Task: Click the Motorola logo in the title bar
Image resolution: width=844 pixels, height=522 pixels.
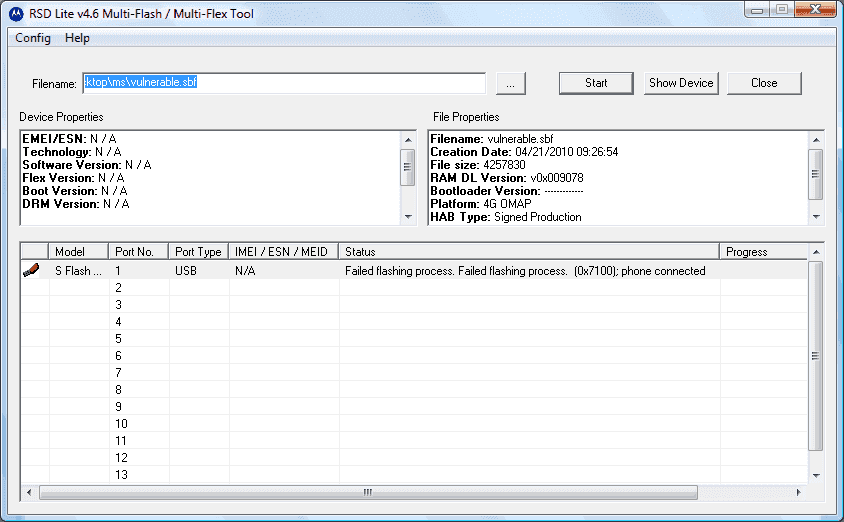Action: point(16,14)
